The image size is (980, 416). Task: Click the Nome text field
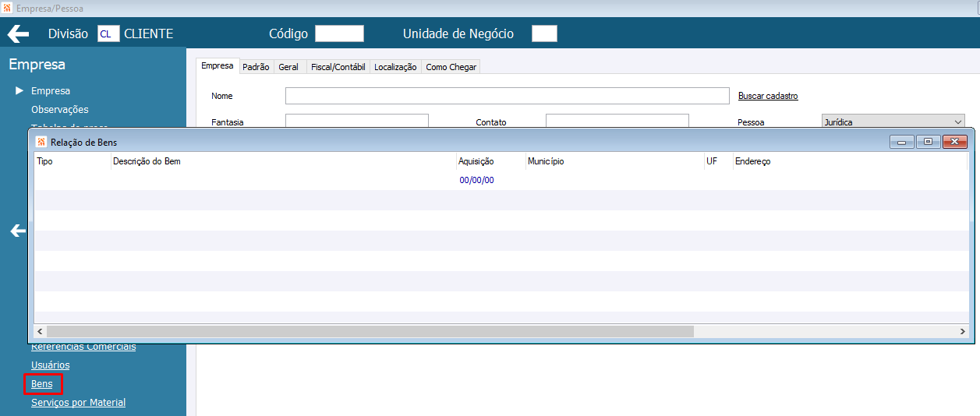[x=507, y=96]
